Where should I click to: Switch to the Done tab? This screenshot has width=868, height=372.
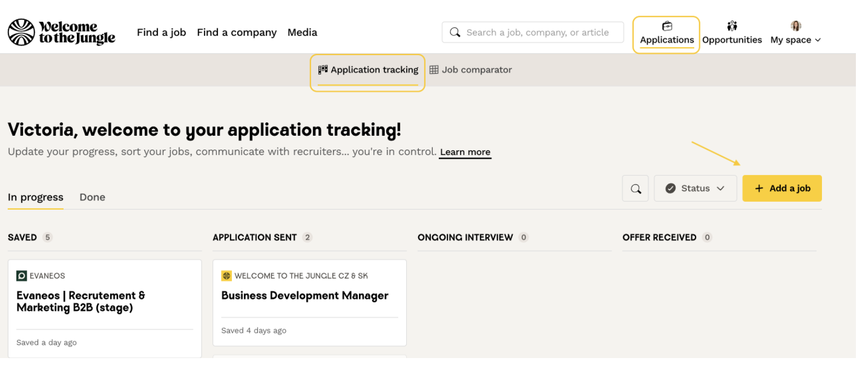92,197
